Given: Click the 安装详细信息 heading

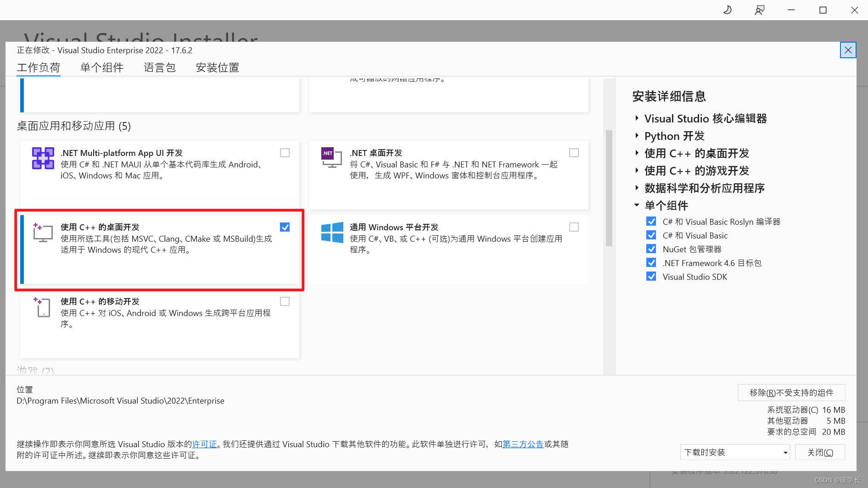Looking at the screenshot, I should point(669,96).
